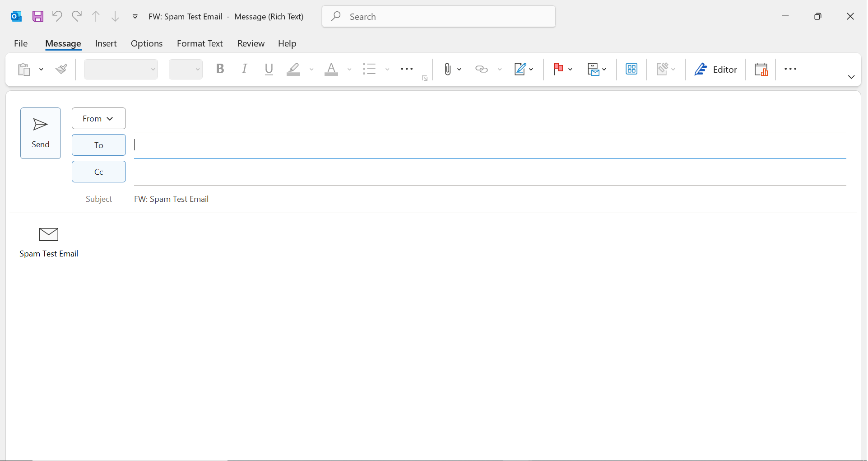
Task: Open the File menu
Action: coord(21,43)
